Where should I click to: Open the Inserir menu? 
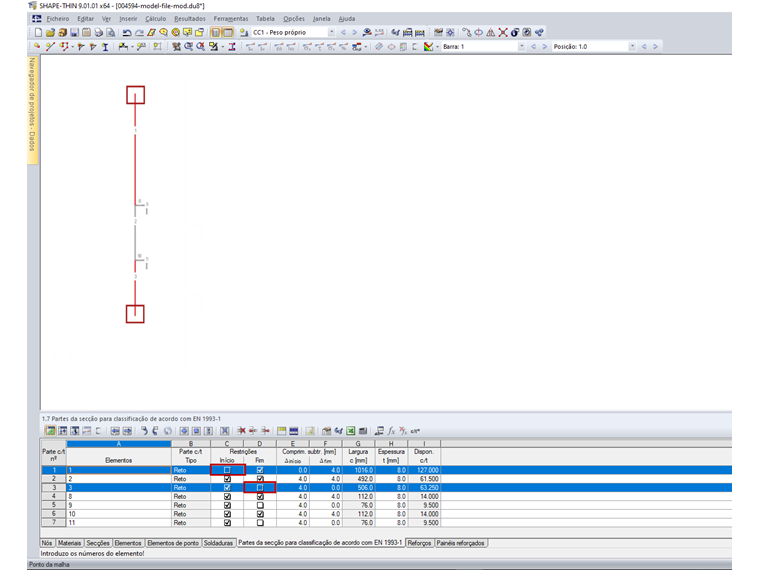128,19
